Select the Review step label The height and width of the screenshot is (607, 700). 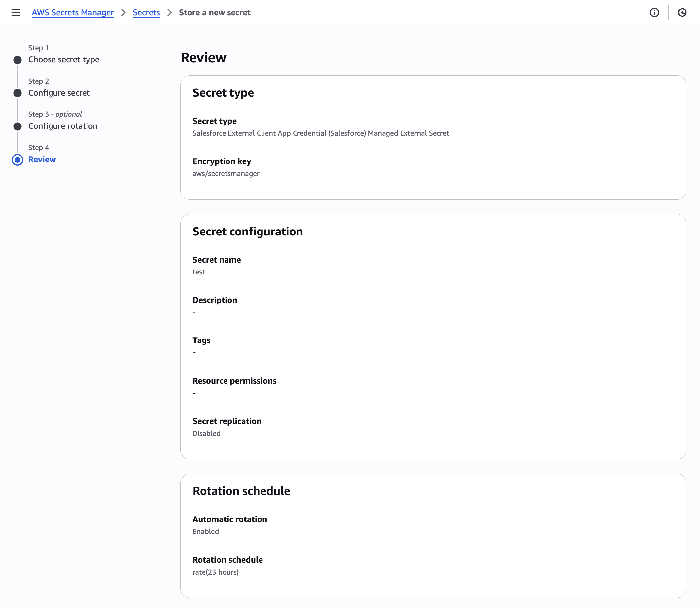[x=42, y=159]
